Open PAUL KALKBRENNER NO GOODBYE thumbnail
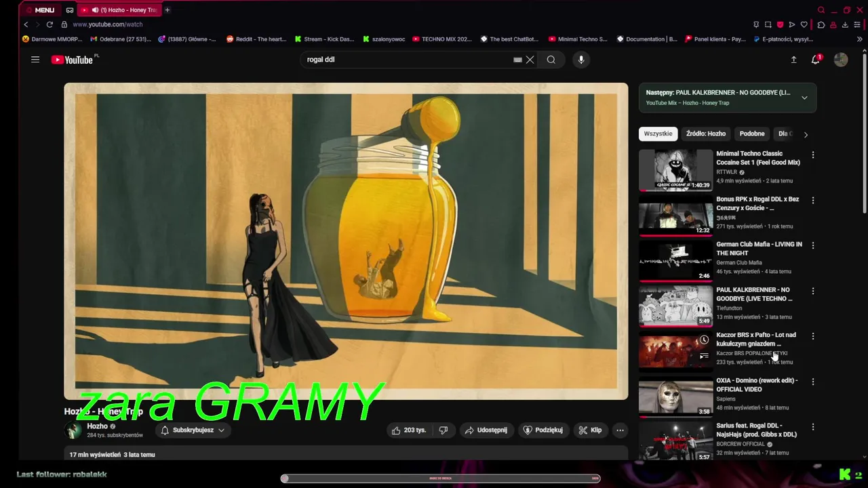The image size is (868, 488). (675, 306)
